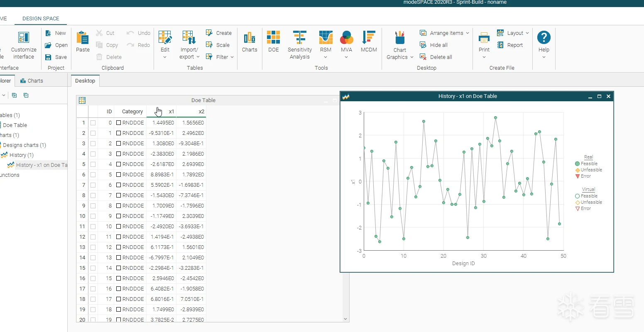This screenshot has height=332, width=644.
Task: Click the x1 column header
Action: tap(162, 112)
